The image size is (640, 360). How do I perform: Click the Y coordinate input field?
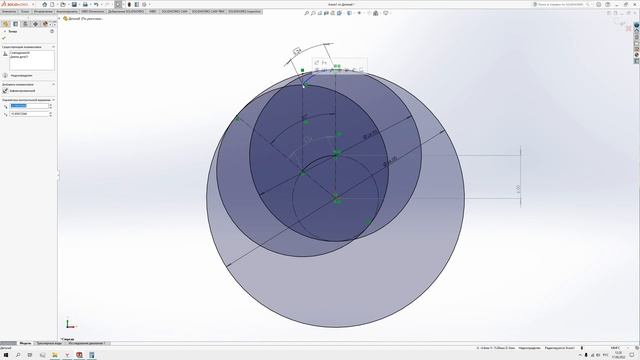(29, 114)
